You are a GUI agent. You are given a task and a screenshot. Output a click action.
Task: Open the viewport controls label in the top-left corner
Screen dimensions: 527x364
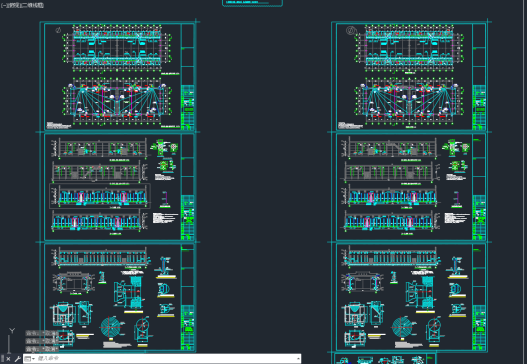pyautogui.click(x=23, y=5)
